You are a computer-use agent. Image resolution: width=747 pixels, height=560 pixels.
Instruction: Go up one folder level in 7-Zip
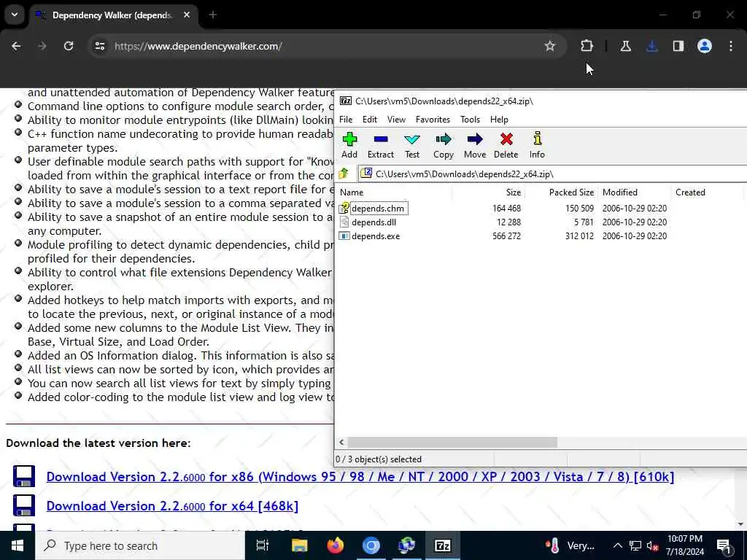click(344, 174)
